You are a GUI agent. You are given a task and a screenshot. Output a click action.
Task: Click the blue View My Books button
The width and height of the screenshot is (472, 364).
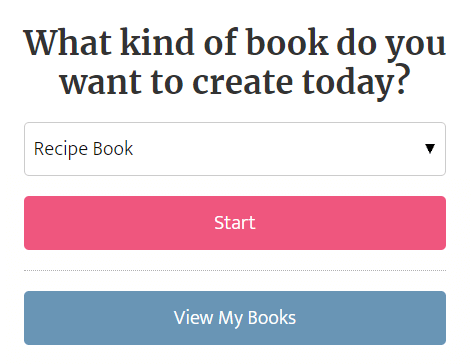tap(235, 318)
